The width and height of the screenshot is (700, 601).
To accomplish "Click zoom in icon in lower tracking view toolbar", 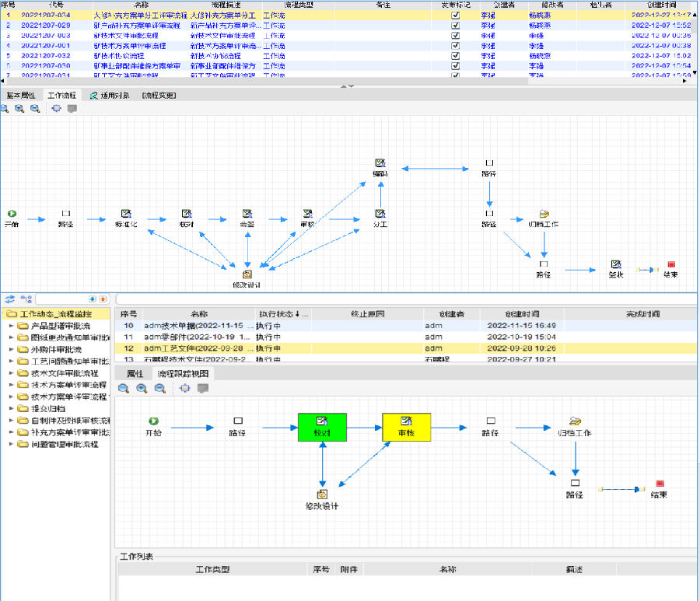I will pyautogui.click(x=123, y=388).
